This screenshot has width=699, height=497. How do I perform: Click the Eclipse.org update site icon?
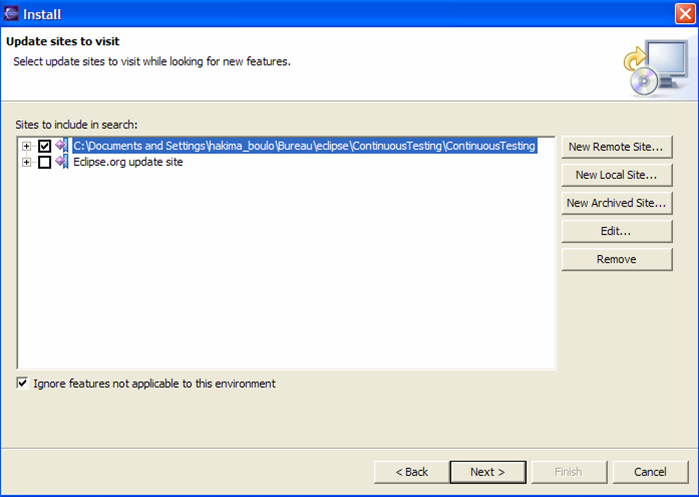[x=62, y=162]
